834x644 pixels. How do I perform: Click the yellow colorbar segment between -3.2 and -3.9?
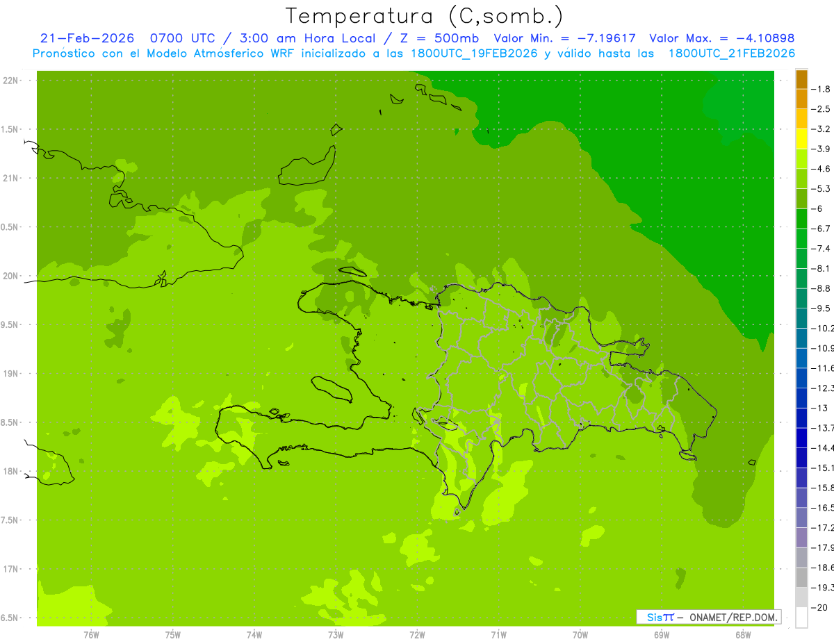pyautogui.click(x=801, y=139)
